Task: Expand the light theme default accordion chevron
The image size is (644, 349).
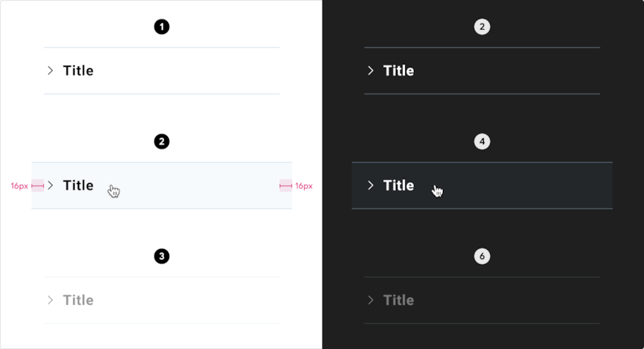Action: pyautogui.click(x=50, y=71)
